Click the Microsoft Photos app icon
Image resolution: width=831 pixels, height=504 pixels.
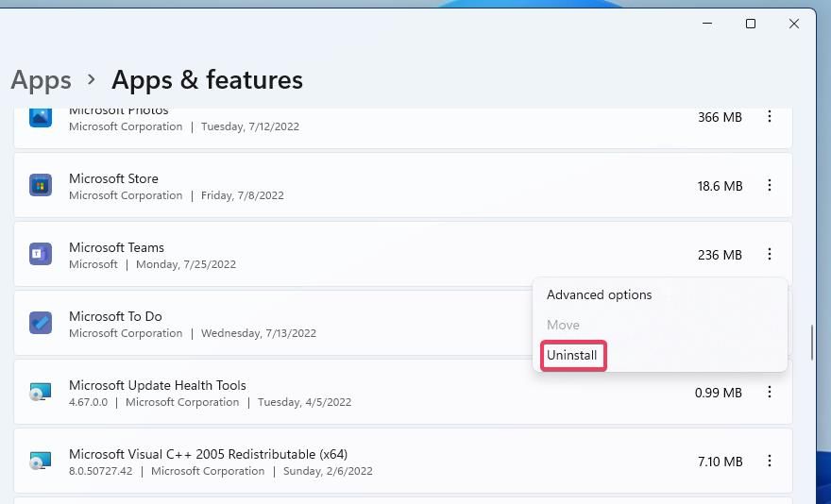pos(41,117)
